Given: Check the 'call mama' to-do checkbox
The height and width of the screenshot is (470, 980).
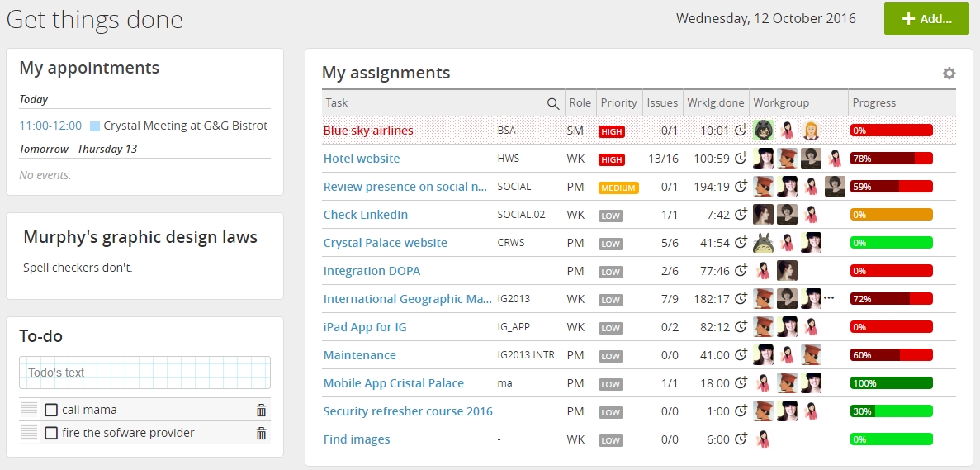Looking at the screenshot, I should 51,411.
